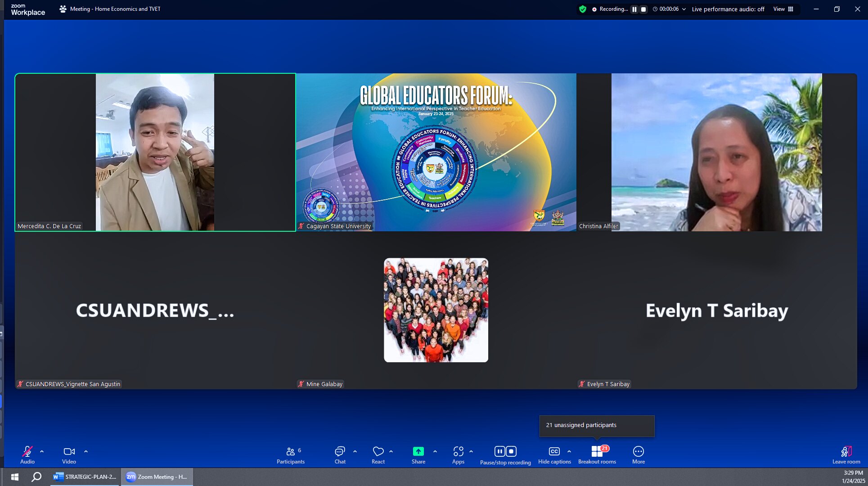Open the More options menu

point(639,454)
